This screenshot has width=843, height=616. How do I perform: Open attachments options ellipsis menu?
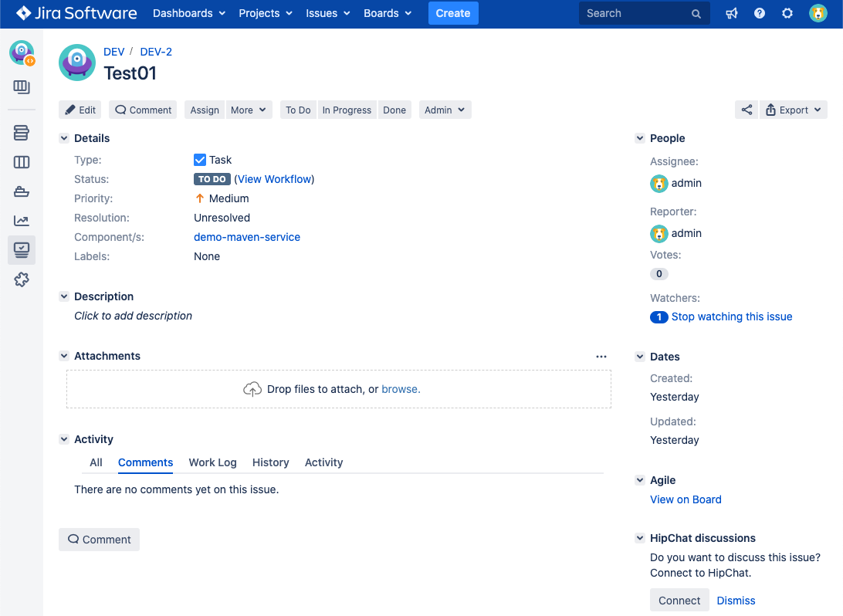point(601,357)
